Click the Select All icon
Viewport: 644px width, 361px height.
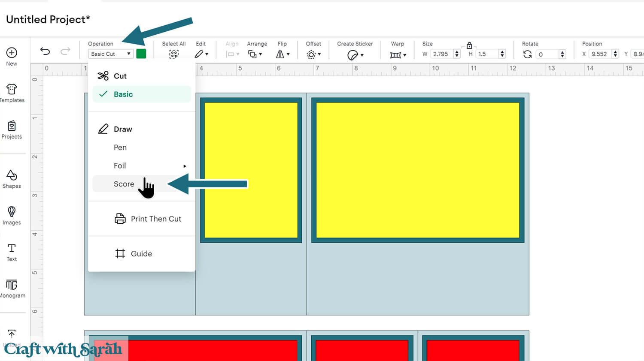(173, 54)
